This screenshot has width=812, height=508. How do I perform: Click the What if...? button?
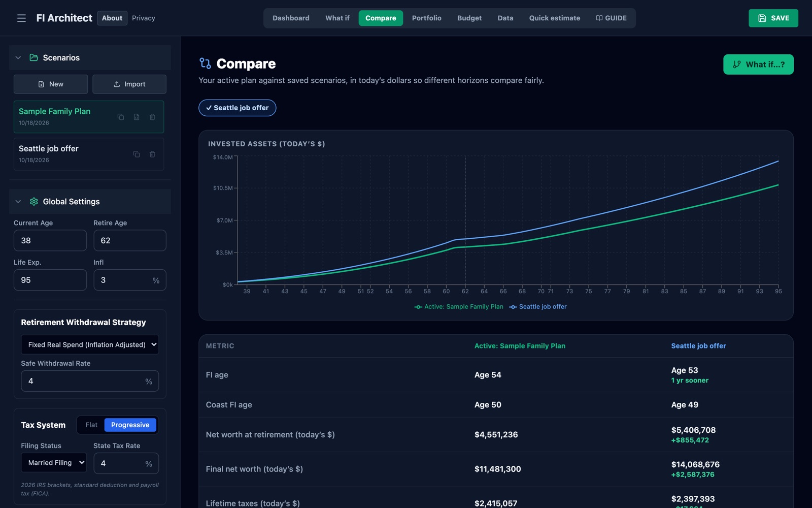pos(758,65)
